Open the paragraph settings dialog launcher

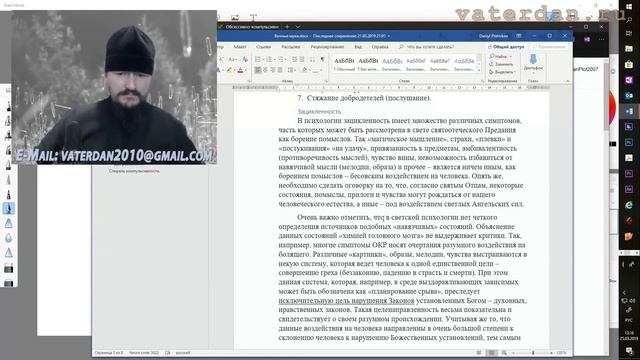(325, 81)
